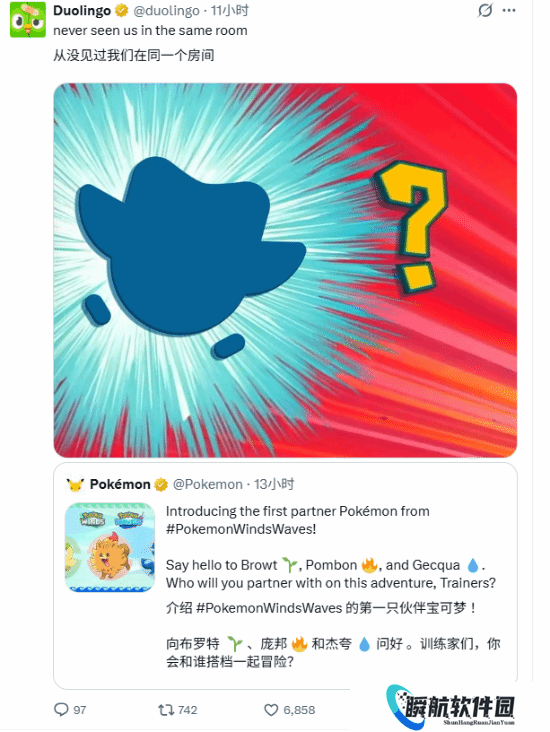Open the Duolingo display name
Image resolution: width=550 pixels, height=732 pixels.
coord(82,10)
